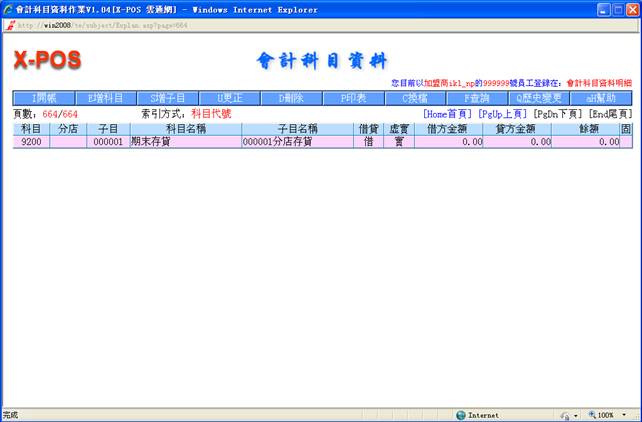Click the address bar URL field

click(x=110, y=25)
